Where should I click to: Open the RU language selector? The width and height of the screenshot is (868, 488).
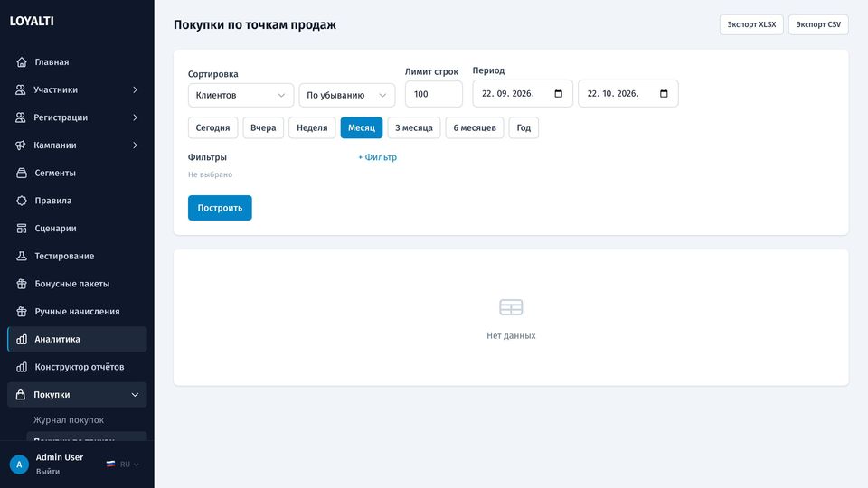point(123,465)
